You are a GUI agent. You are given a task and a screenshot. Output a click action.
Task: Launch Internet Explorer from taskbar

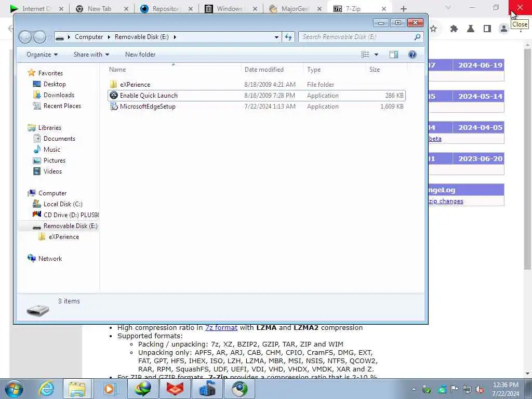click(x=46, y=389)
